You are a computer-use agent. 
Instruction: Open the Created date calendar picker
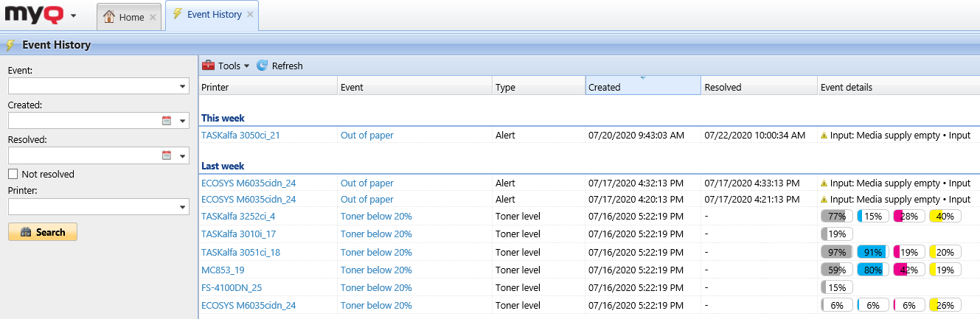point(166,121)
